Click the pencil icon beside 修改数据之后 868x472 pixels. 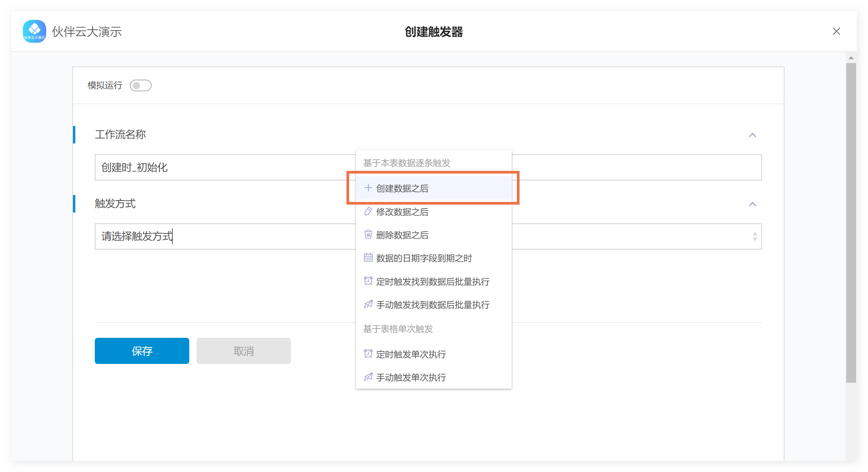click(368, 212)
